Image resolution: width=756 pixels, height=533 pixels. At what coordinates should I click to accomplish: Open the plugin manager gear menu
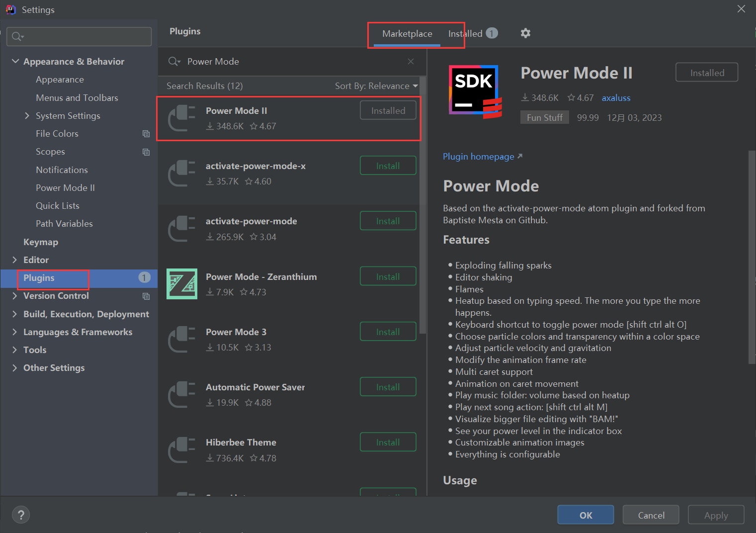[525, 33]
